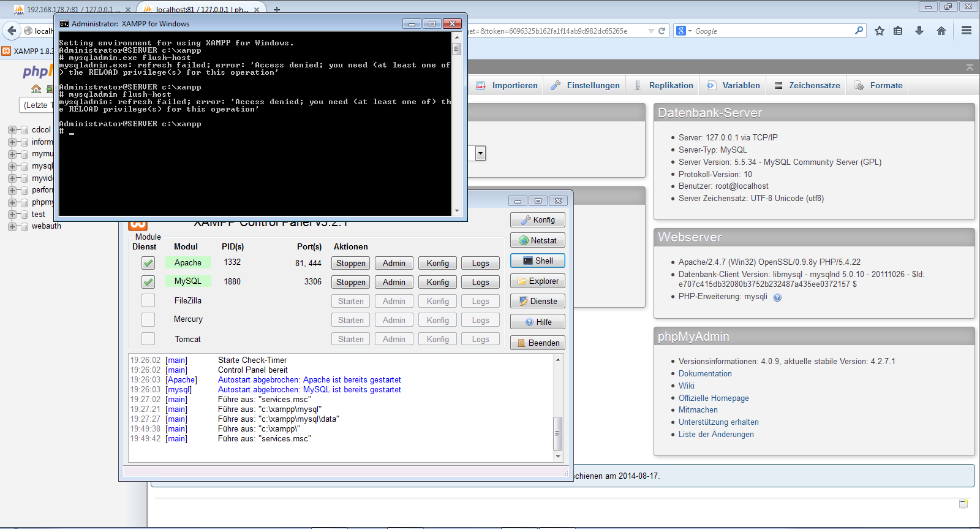The height and width of the screenshot is (529, 980).
Task: Open the Importieren tab
Action: pos(507,86)
